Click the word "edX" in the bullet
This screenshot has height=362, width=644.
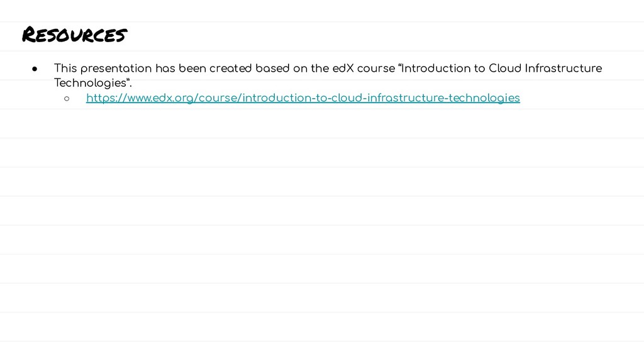coord(343,68)
